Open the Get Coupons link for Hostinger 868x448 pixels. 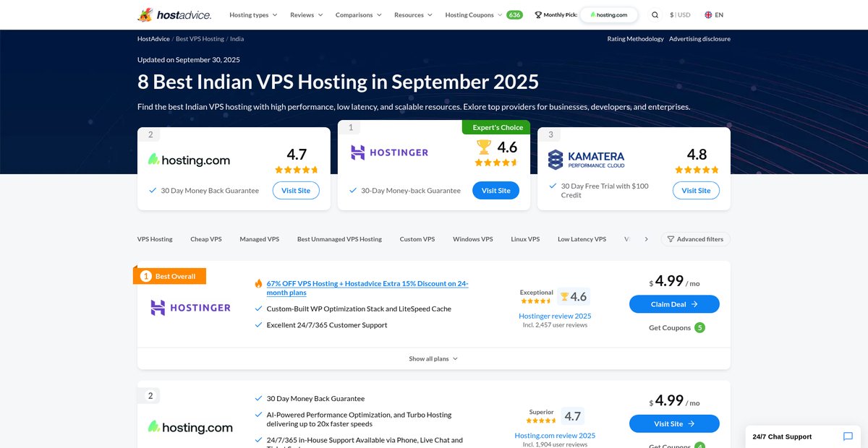(x=669, y=328)
